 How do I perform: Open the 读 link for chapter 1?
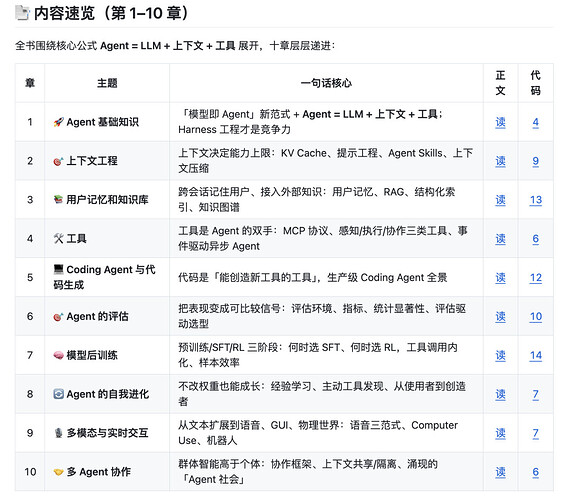click(x=500, y=122)
